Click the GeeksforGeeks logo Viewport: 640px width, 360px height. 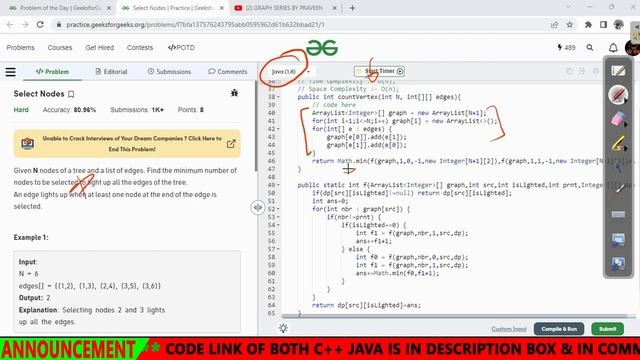point(322,48)
